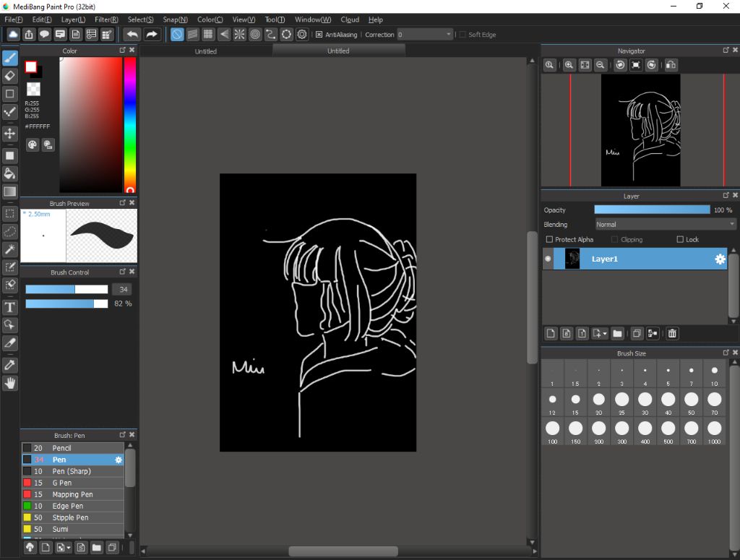Toggle the Soft Edge checkbox
740x560 pixels.
462,35
